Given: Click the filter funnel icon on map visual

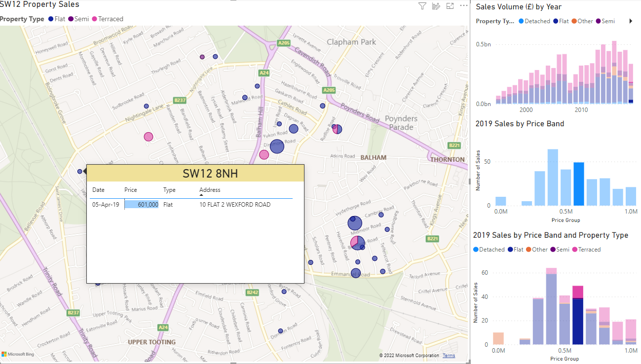Looking at the screenshot, I should [x=422, y=6].
